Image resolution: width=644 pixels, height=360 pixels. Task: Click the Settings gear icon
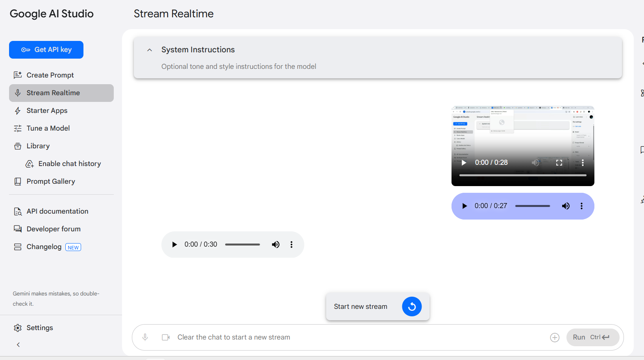(18, 328)
